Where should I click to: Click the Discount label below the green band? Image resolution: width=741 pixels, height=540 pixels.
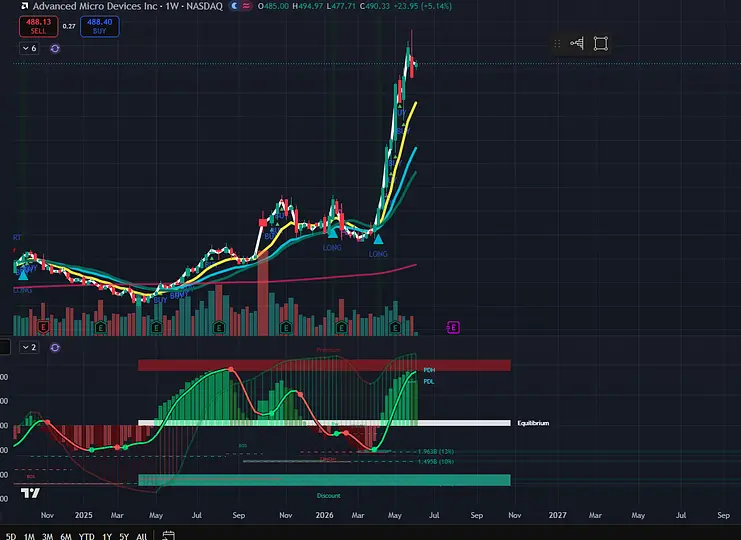tap(328, 496)
